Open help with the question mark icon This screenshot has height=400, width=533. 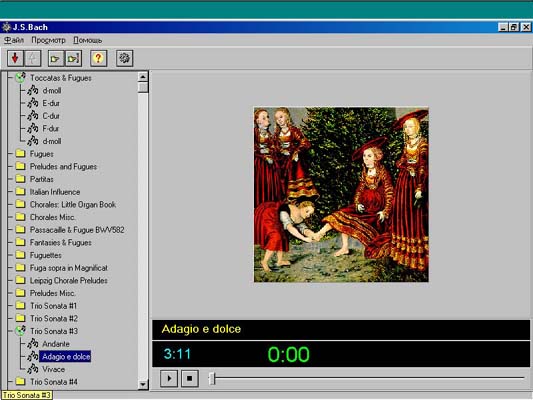(x=99, y=58)
